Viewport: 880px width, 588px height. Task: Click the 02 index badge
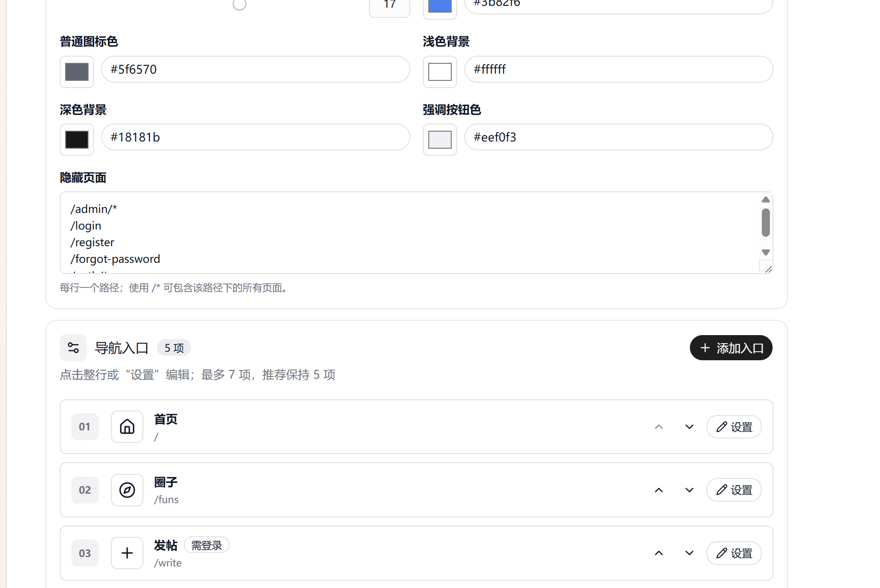pyautogui.click(x=85, y=490)
